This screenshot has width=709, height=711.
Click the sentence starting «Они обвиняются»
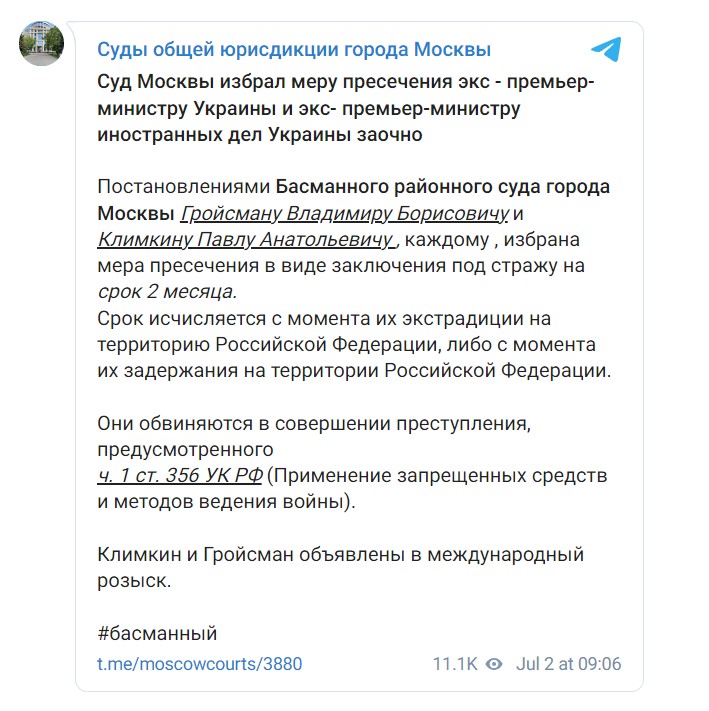click(313, 423)
